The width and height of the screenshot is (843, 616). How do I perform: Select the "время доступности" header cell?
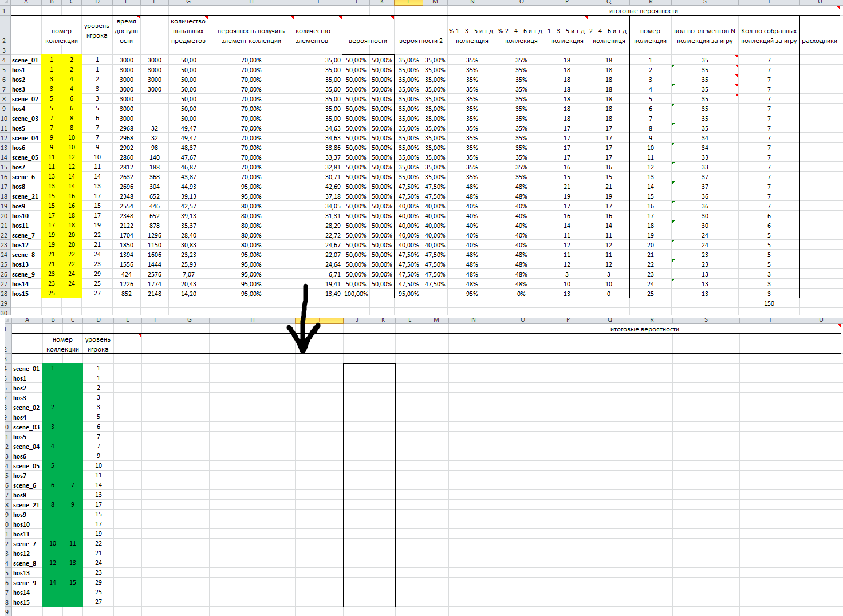[126, 31]
